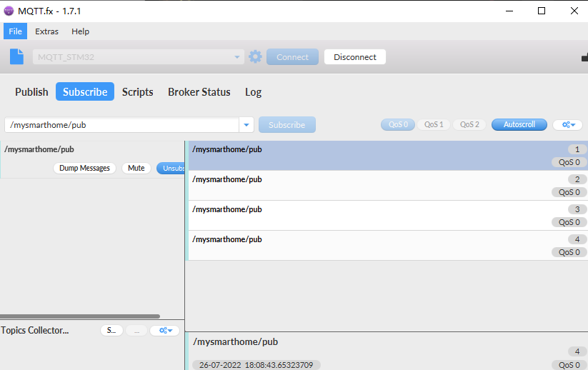This screenshot has height=370, width=588.
Task: Click the connection profile file icon
Action: pos(16,57)
